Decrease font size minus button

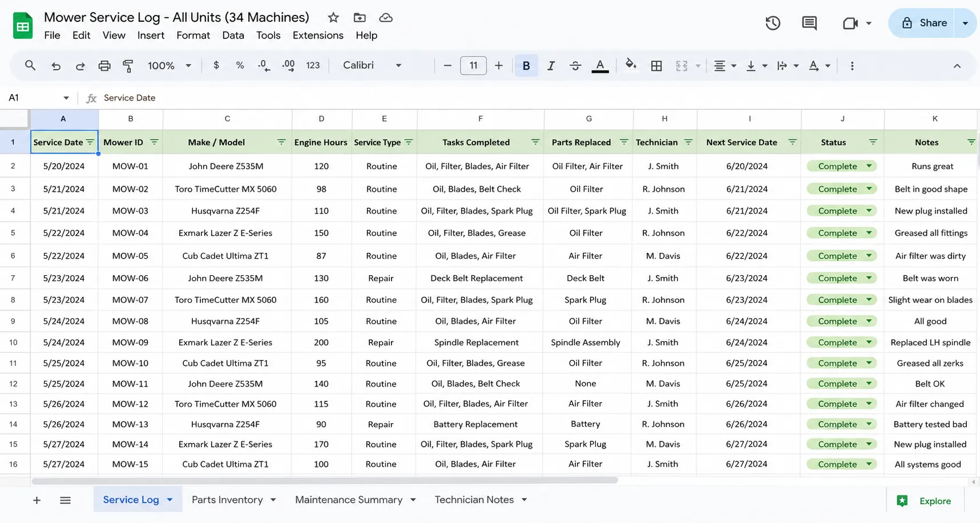click(x=447, y=66)
